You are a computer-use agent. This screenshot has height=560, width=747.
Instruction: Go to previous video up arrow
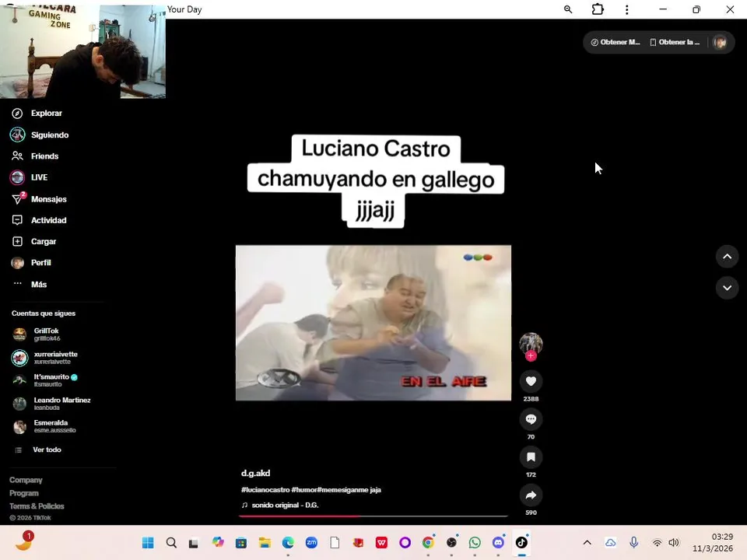pyautogui.click(x=727, y=257)
